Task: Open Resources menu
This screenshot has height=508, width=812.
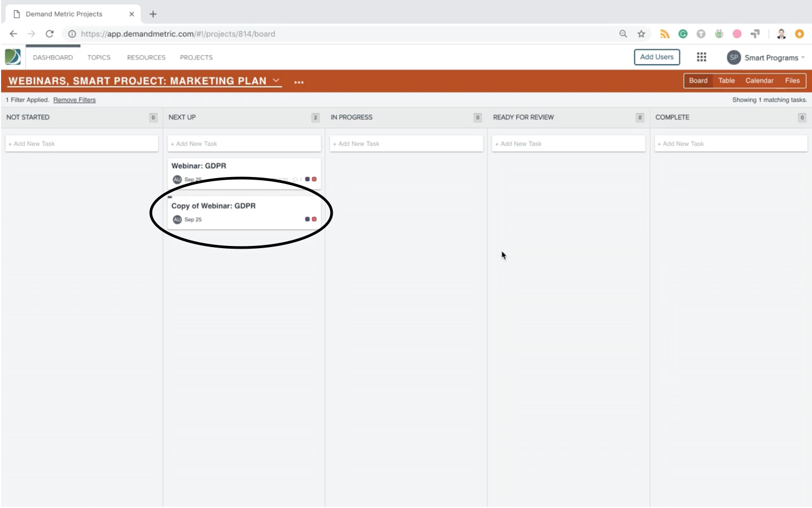Action: click(146, 57)
